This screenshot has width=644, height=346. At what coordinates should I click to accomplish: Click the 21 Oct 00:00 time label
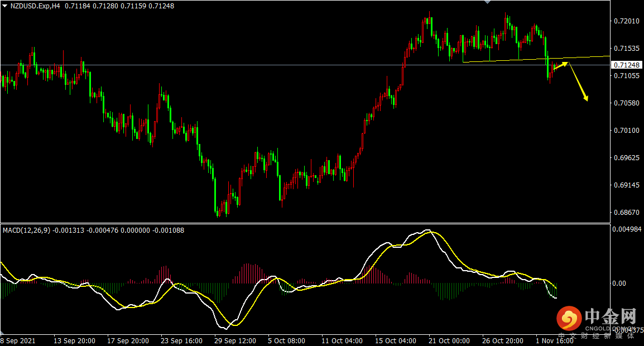(x=449, y=340)
